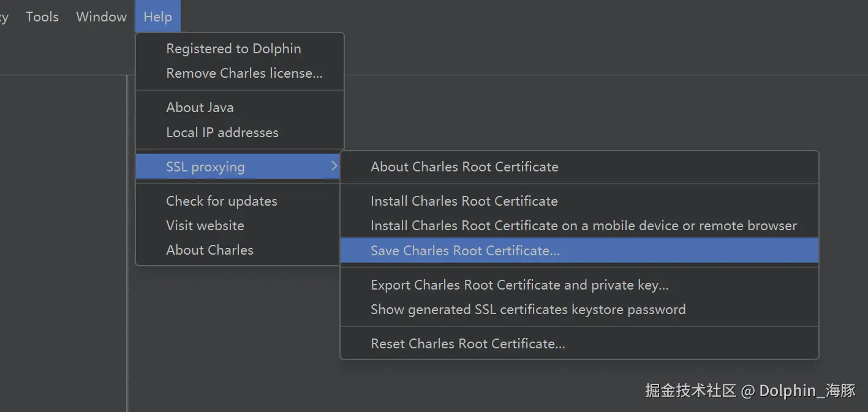The image size is (868, 412).
Task: Show Local IP addresses
Action: [x=240, y=132]
